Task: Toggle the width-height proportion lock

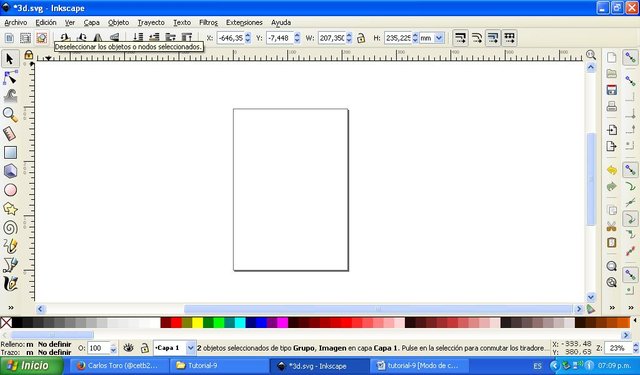Action: [361, 38]
